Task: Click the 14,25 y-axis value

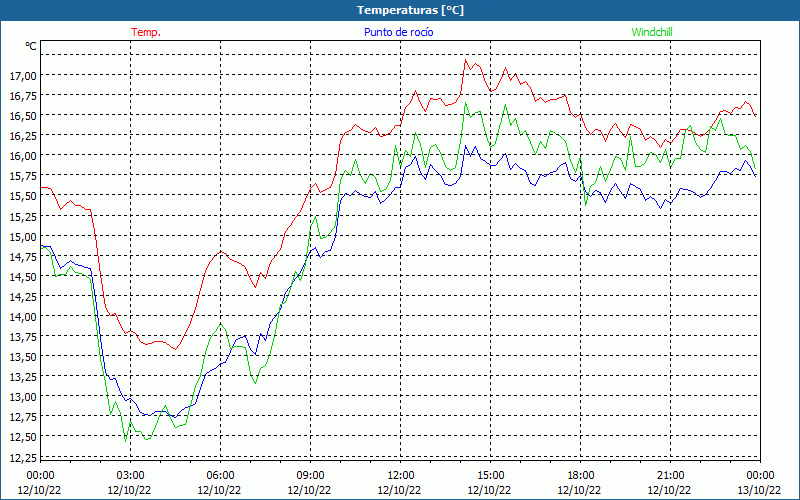Action: coord(23,296)
